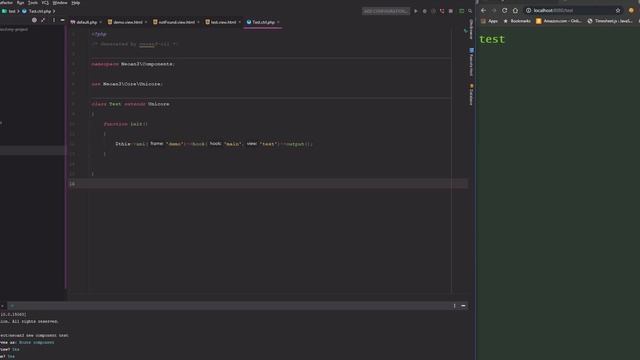640x360 pixels.
Task: Close the test.view.html tab
Action: point(240,22)
